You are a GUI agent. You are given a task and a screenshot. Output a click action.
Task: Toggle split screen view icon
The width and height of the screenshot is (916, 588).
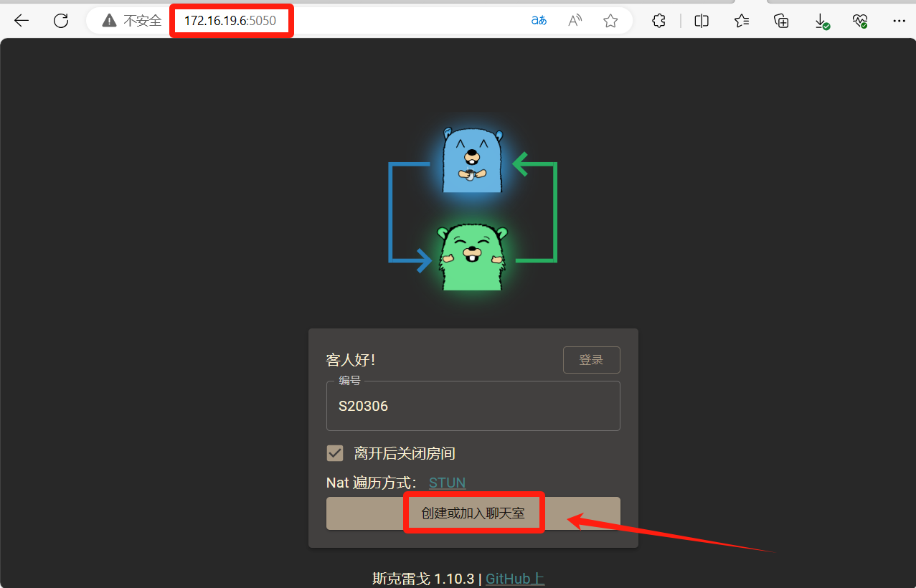[x=702, y=21]
